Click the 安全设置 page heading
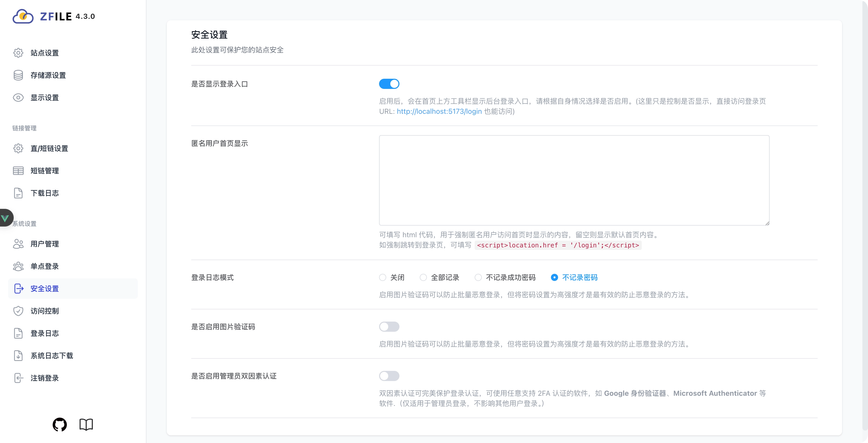The image size is (868, 443). coord(209,35)
